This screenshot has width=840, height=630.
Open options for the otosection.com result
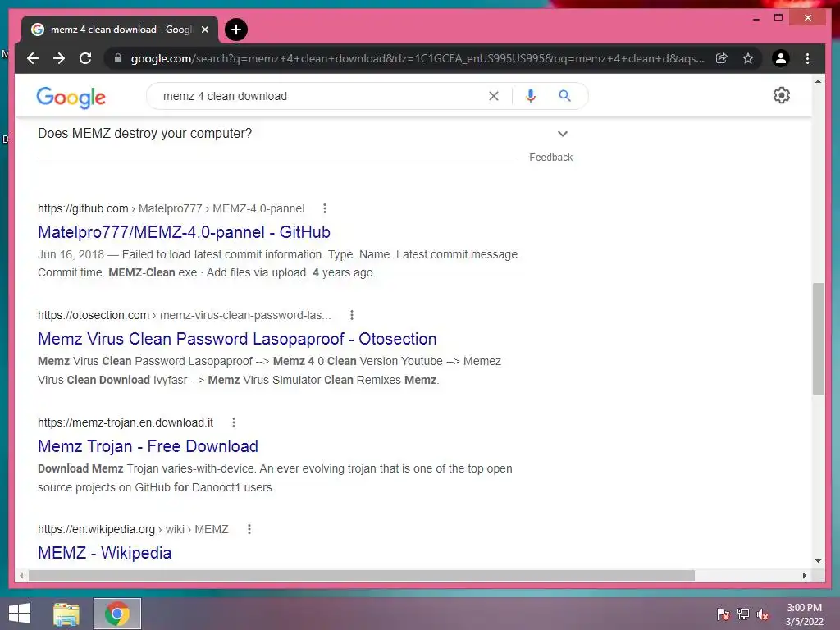[x=351, y=315]
